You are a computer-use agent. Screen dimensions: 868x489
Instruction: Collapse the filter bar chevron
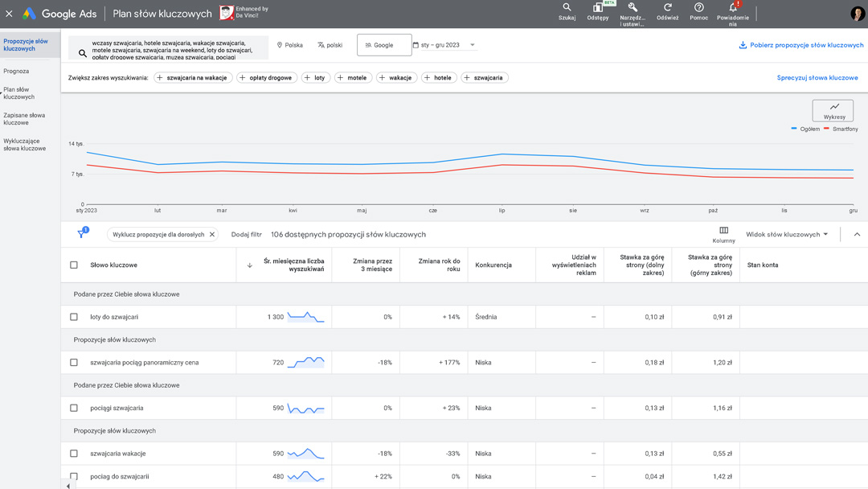(x=857, y=235)
